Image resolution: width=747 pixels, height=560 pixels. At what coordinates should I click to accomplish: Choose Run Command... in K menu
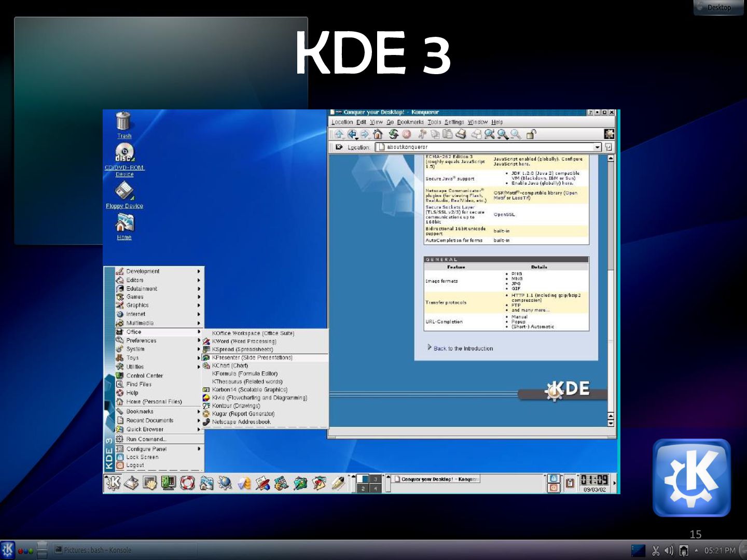pyautogui.click(x=160, y=439)
